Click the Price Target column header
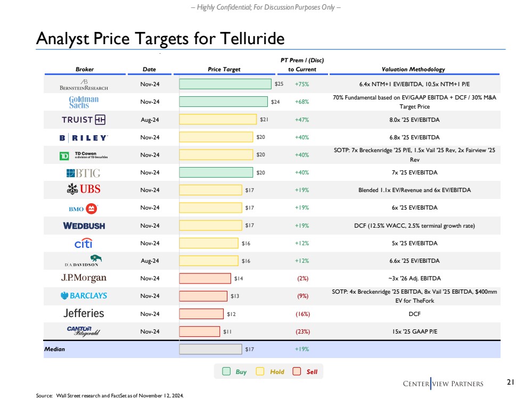 coord(224,70)
